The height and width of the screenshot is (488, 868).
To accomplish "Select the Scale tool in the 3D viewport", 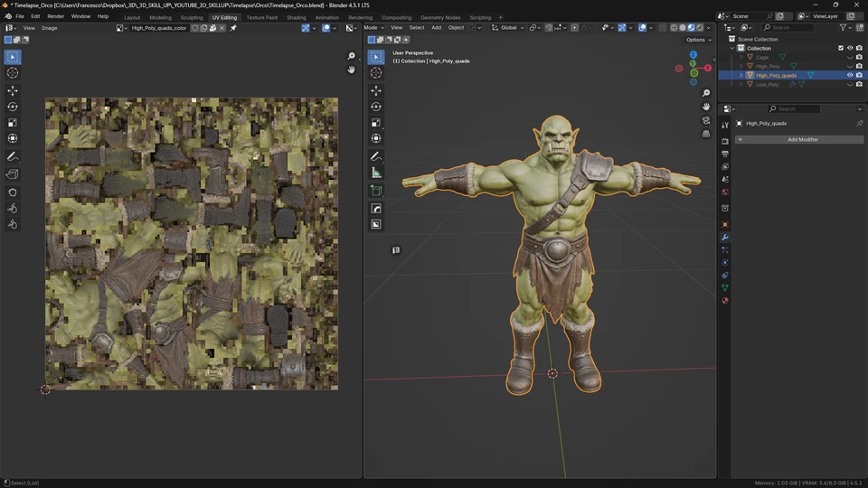I will (x=376, y=122).
